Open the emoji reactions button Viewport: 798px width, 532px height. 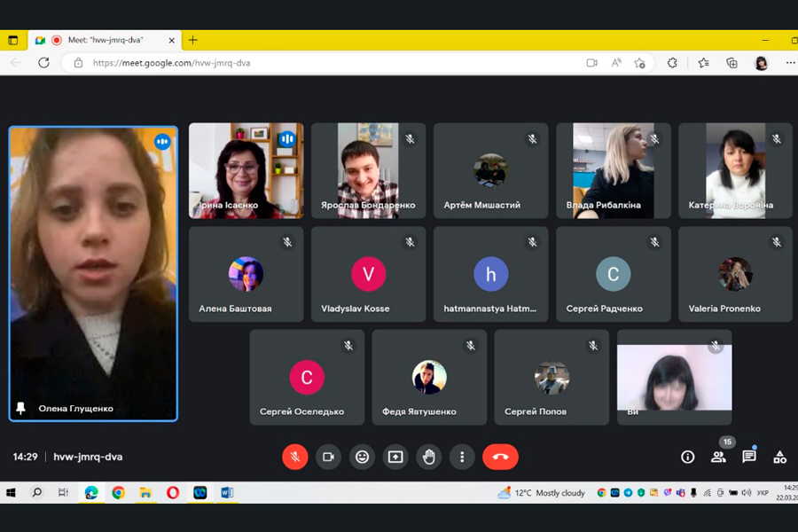tap(362, 457)
